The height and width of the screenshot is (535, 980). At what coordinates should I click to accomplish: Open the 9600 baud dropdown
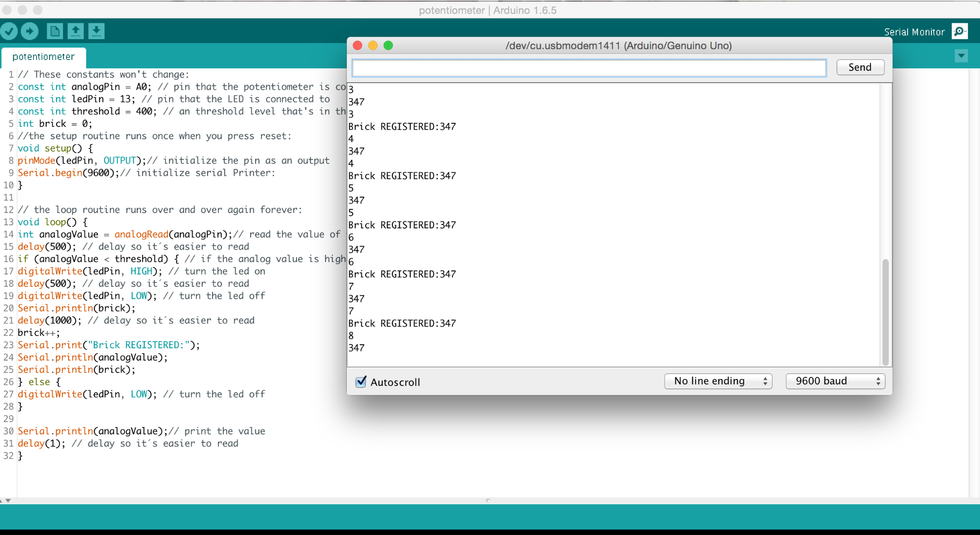(835, 381)
